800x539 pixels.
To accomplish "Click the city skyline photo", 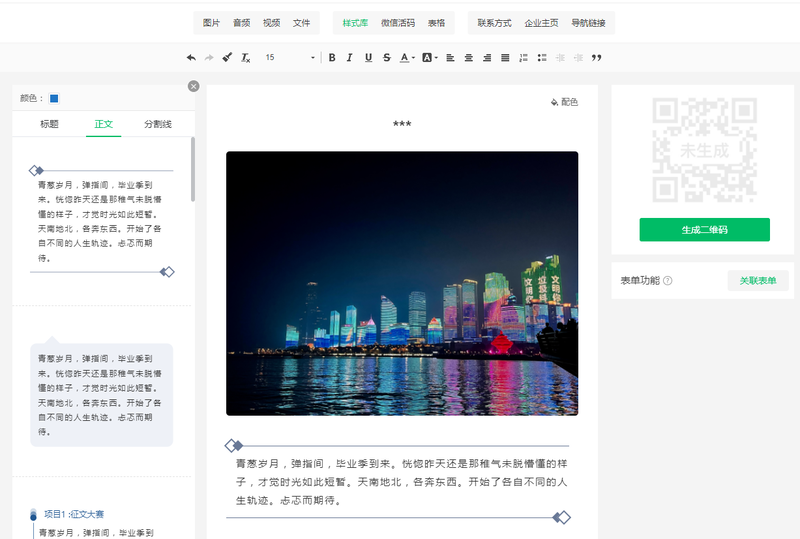I will coord(402,283).
